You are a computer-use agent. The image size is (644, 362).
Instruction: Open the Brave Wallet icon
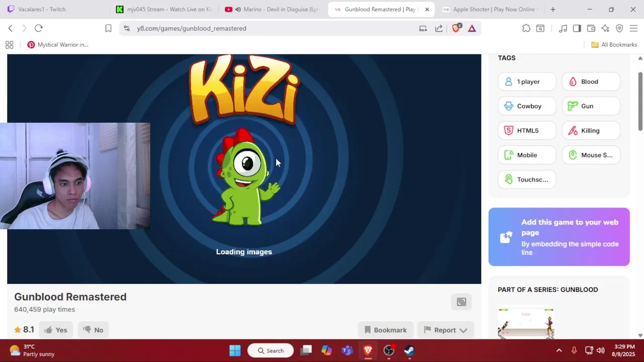point(591,28)
